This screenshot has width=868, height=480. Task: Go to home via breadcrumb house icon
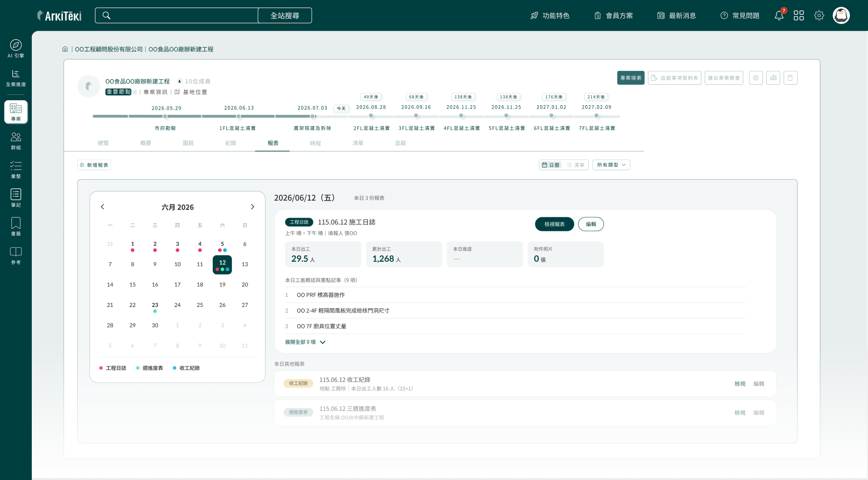click(65, 49)
